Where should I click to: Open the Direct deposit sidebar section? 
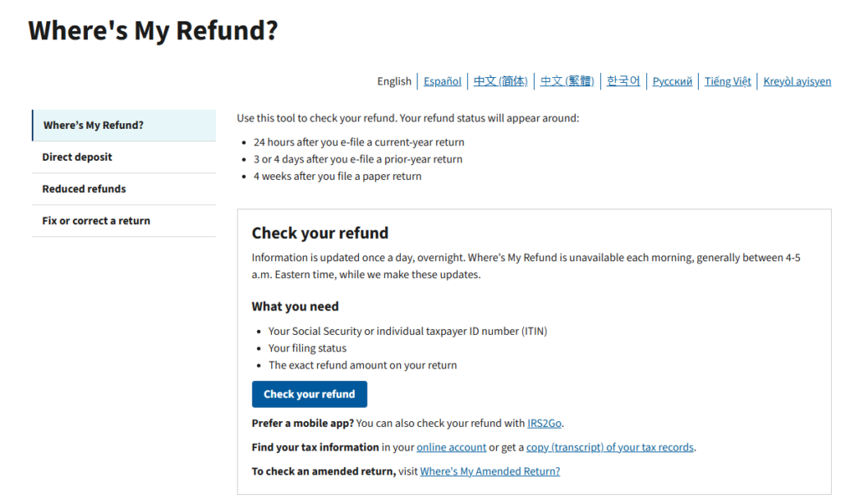tap(77, 157)
